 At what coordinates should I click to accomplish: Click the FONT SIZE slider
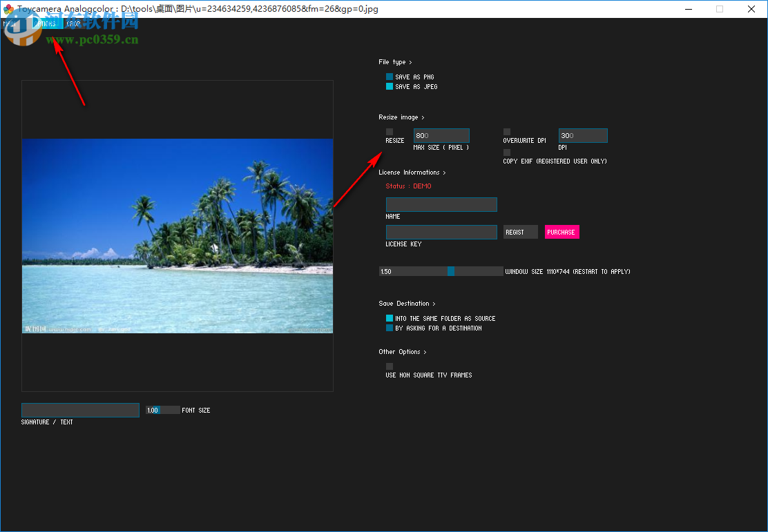[163, 410]
